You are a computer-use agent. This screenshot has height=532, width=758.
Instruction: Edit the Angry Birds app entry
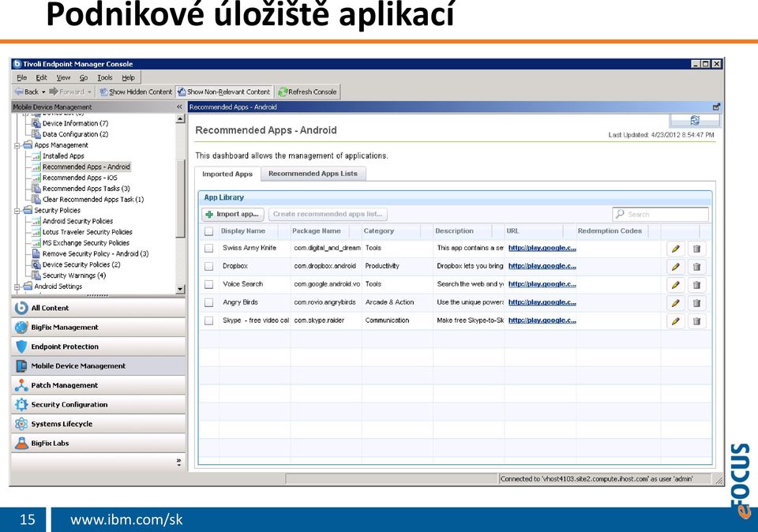pos(675,303)
